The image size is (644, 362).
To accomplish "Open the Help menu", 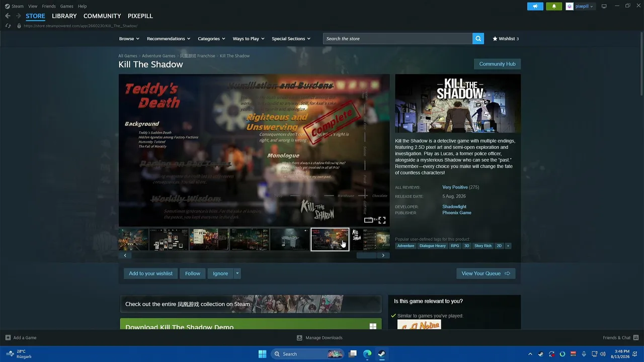I will click(83, 6).
